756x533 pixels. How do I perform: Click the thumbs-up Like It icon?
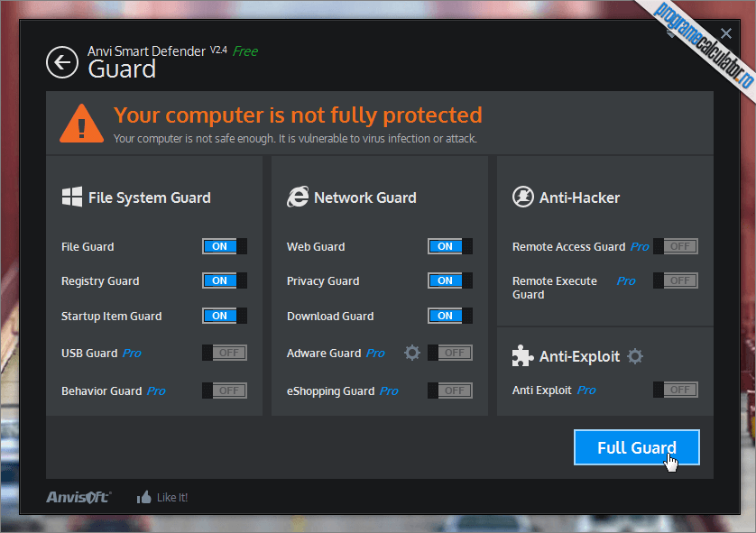coord(143,497)
